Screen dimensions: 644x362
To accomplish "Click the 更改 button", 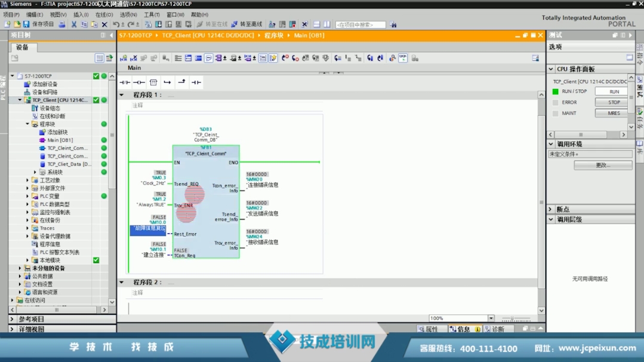I will pos(603,165).
